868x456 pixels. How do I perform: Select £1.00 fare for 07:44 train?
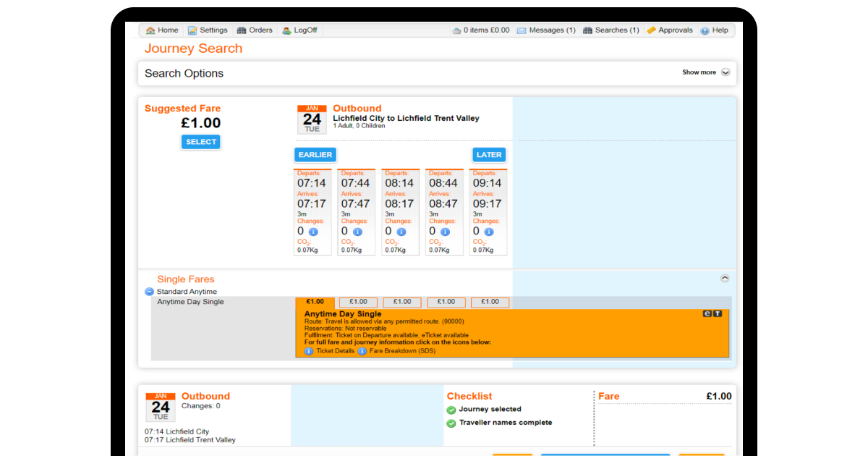pyautogui.click(x=358, y=302)
